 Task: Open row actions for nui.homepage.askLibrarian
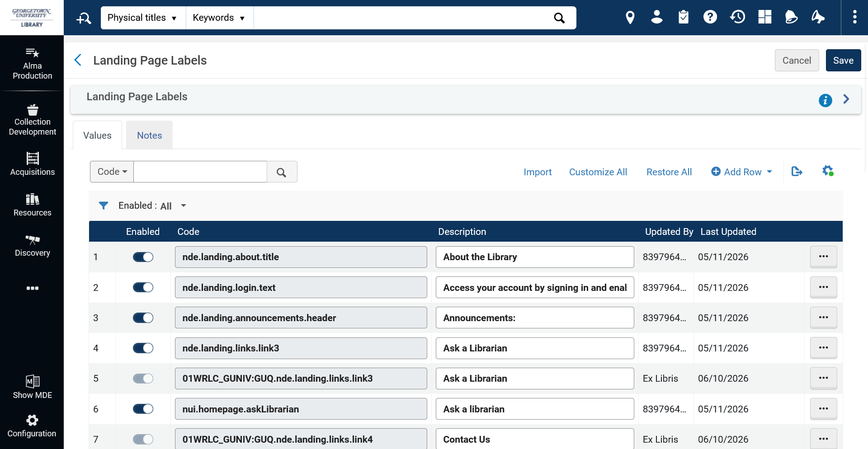823,408
